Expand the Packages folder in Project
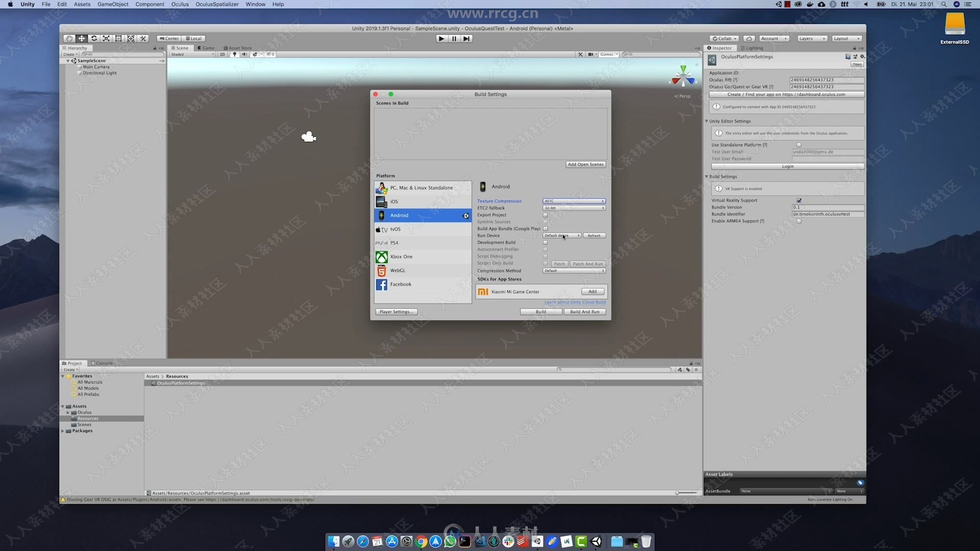 (63, 431)
